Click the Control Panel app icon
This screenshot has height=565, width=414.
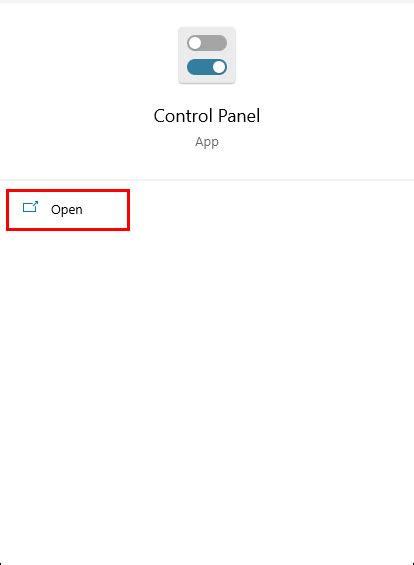pos(207,55)
